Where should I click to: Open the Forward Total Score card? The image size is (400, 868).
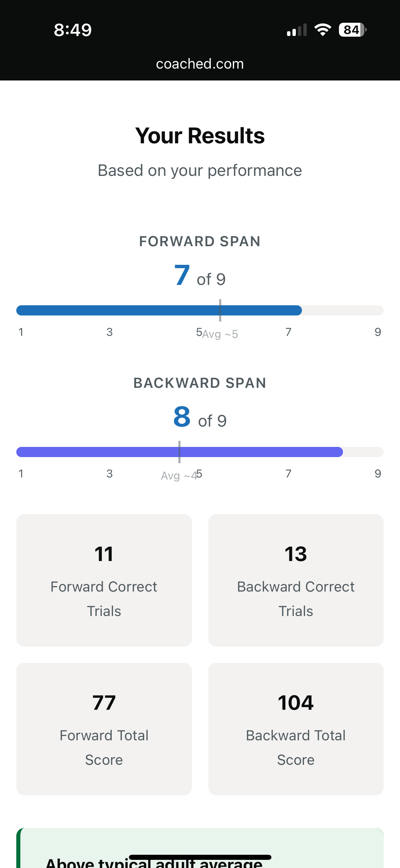(x=104, y=729)
